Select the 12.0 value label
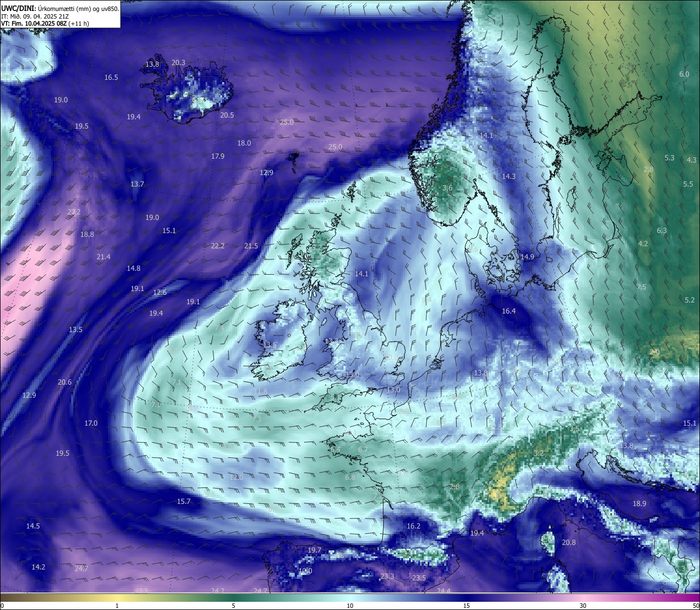Viewport: 700px width, 610px height. pyautogui.click(x=236, y=478)
